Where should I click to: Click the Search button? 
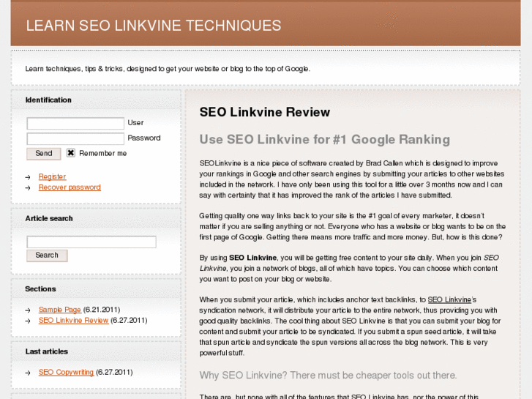click(47, 256)
